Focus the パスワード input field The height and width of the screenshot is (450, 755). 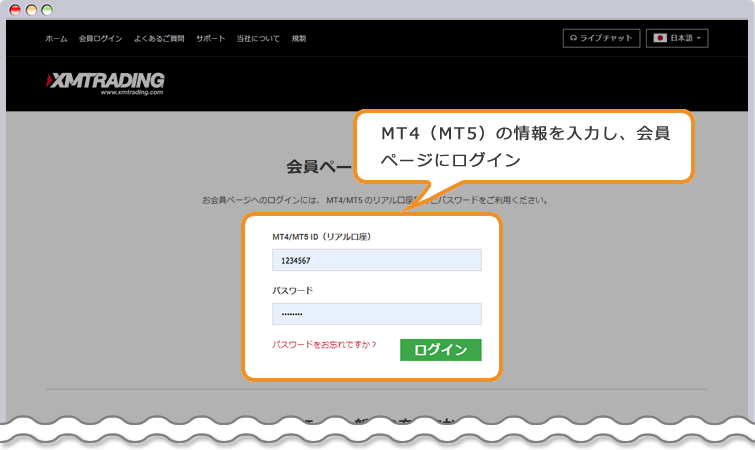click(x=377, y=314)
